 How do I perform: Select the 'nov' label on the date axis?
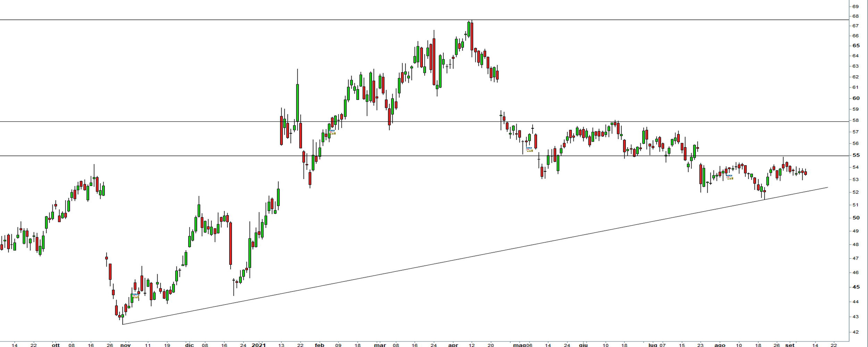(126, 345)
